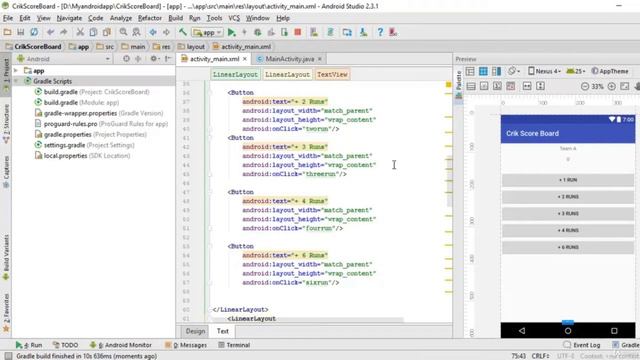The width and height of the screenshot is (640, 360).
Task: Click the Debug app bug icon
Action: coord(258,32)
